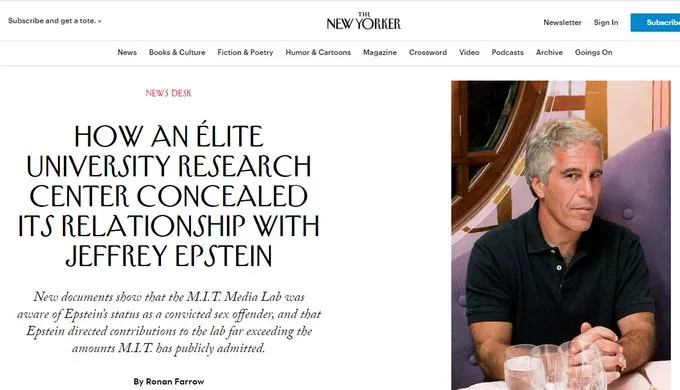Click the author name Ronan Farrow
This screenshot has width=680, height=390.
click(x=175, y=382)
